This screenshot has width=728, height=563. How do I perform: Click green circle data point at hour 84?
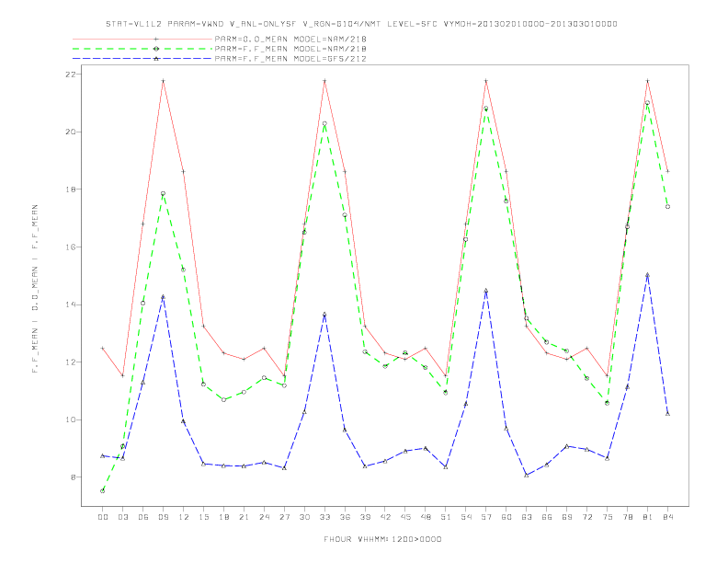pos(667,207)
